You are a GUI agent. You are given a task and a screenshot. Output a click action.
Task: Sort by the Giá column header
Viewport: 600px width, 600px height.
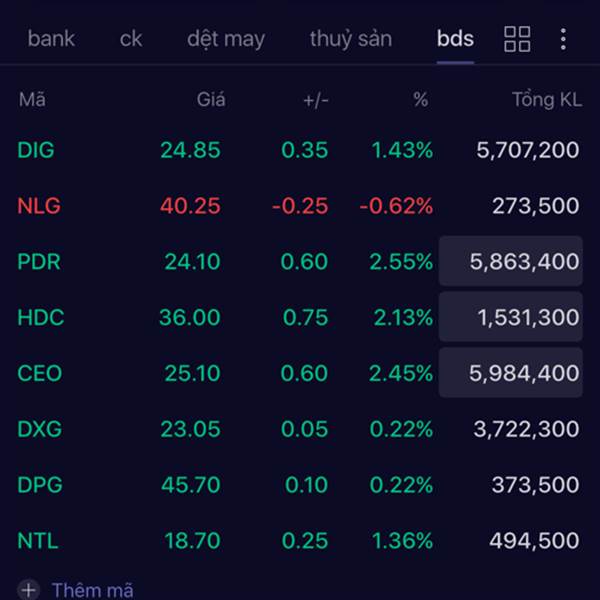click(x=211, y=99)
